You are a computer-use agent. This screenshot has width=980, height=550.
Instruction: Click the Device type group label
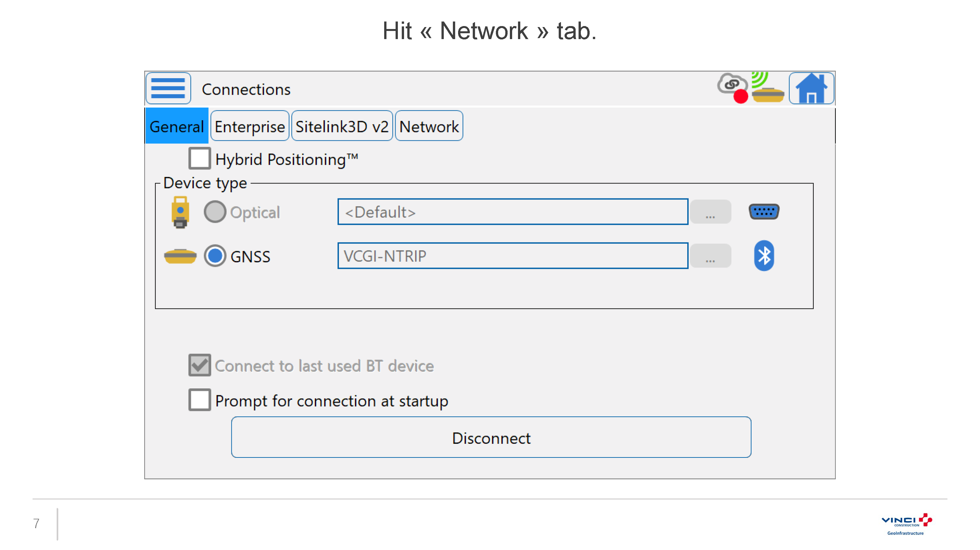tap(205, 183)
